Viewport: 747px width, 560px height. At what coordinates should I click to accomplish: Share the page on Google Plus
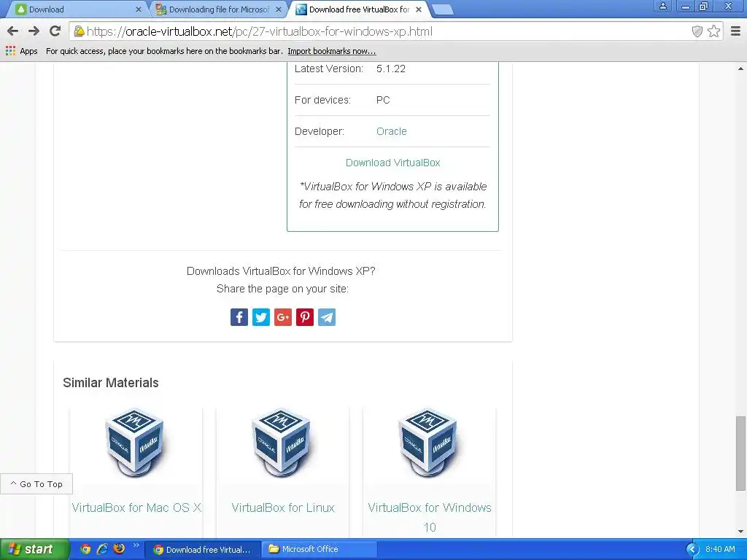click(x=283, y=317)
